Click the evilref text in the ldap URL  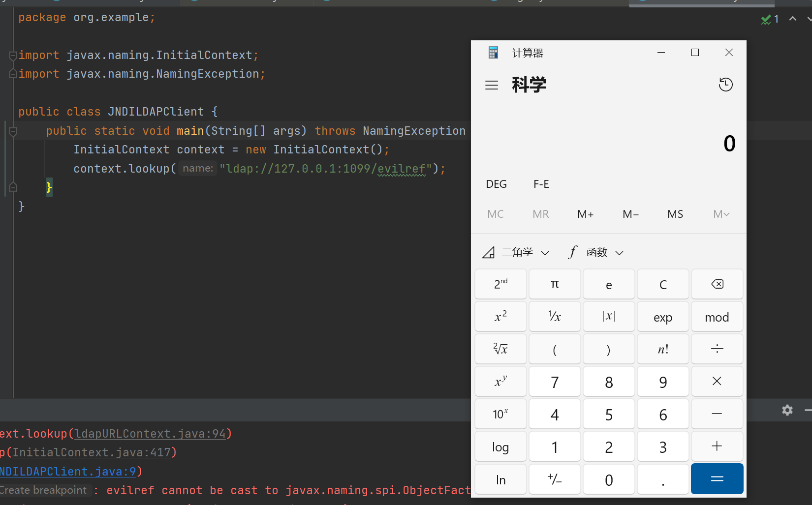click(402, 169)
